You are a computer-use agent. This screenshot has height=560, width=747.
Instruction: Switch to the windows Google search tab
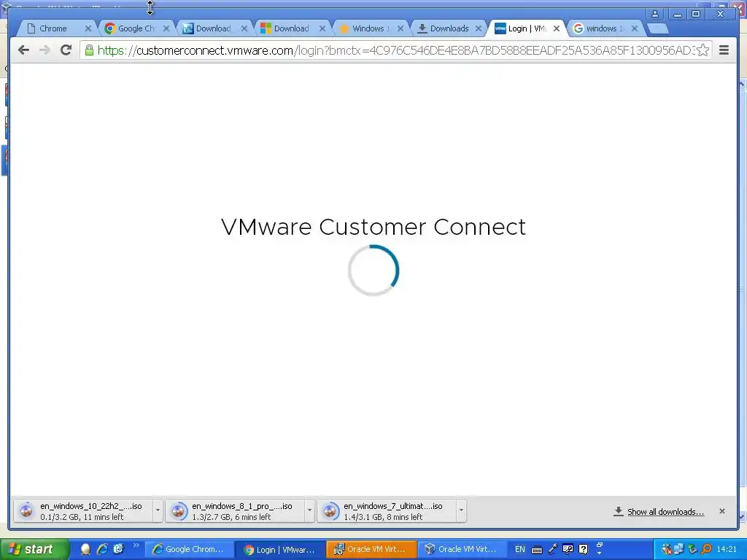pos(603,28)
